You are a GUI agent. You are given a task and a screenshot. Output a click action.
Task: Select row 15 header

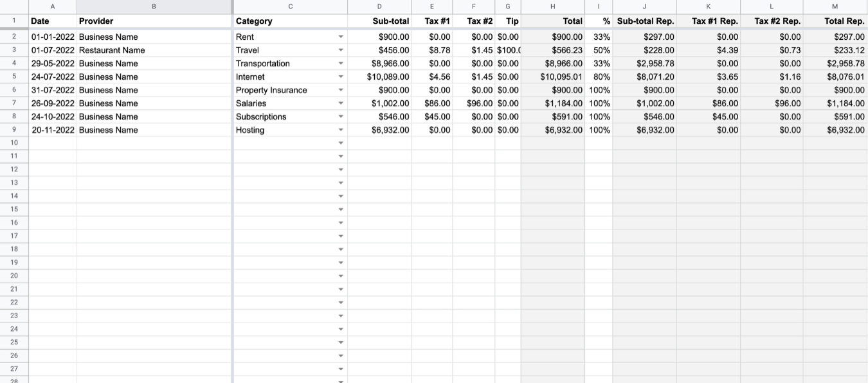14,209
